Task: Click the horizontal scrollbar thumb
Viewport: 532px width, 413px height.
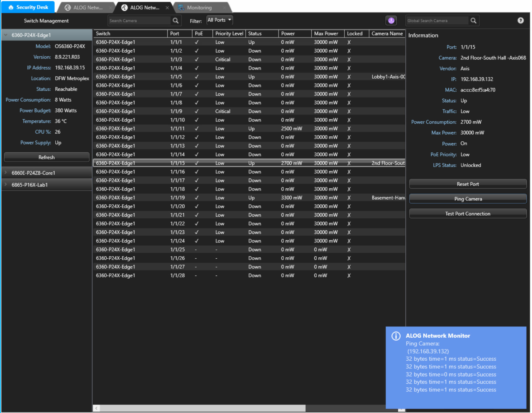Action: (202, 408)
